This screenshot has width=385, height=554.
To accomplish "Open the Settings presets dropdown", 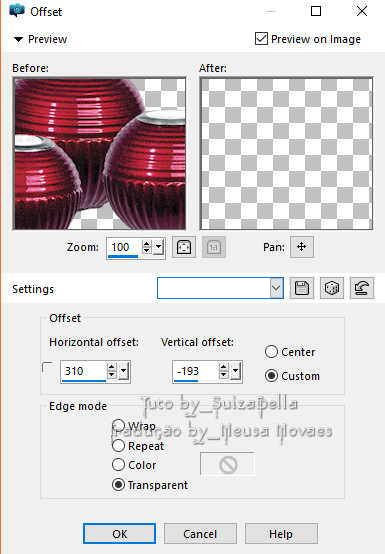I will 276,288.
